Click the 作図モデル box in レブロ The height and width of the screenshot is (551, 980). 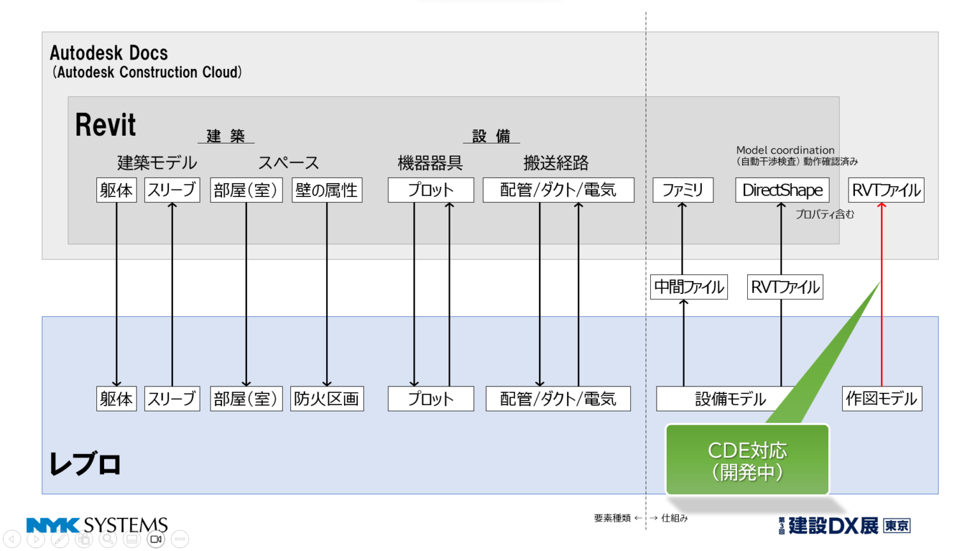pos(882,399)
